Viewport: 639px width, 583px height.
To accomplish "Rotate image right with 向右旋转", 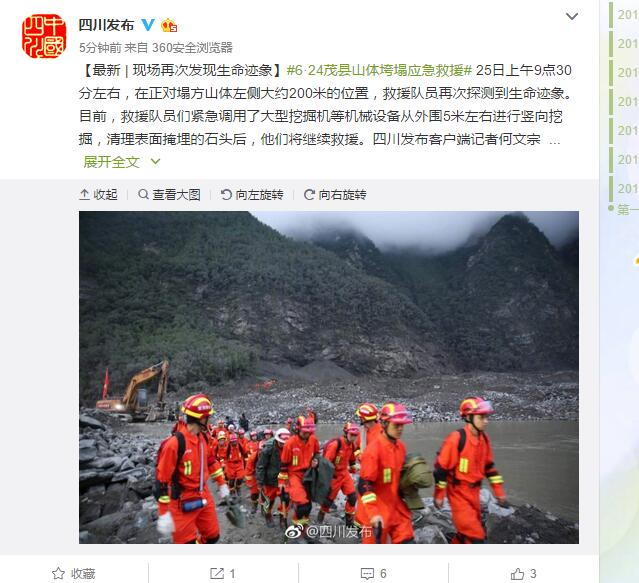I will [x=335, y=195].
